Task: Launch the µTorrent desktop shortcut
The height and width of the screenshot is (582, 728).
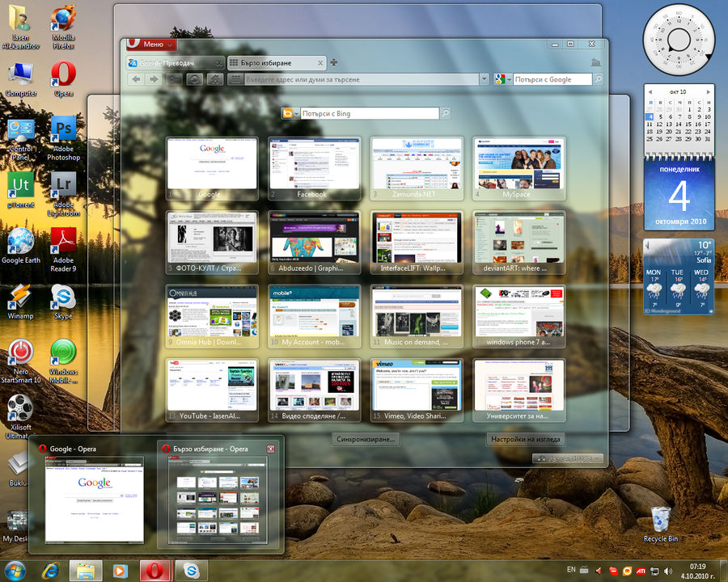Action: 20,190
